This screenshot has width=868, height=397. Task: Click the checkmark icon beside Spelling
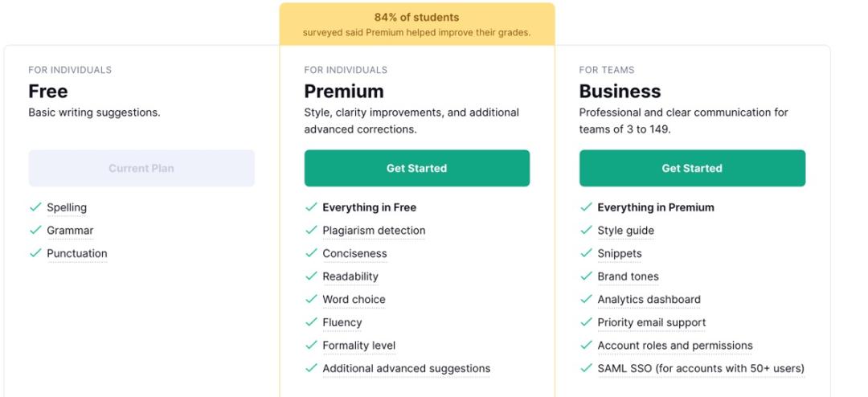pyautogui.click(x=35, y=207)
